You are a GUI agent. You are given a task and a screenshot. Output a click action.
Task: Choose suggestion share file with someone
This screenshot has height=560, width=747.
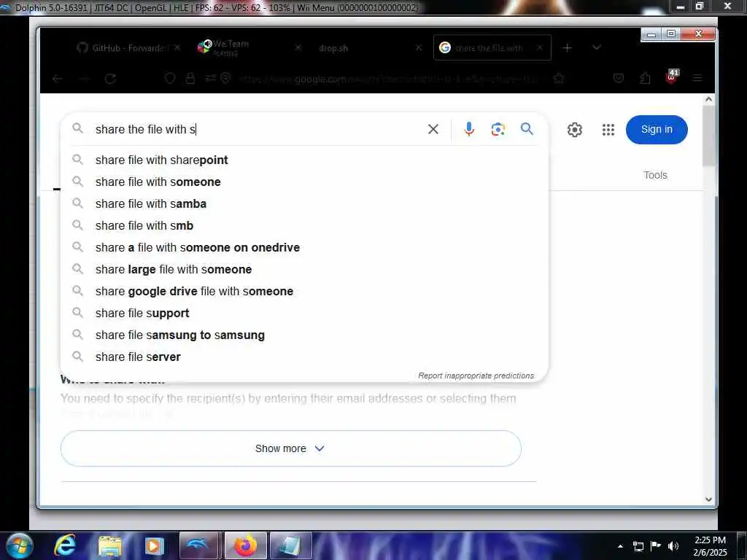tap(304, 182)
